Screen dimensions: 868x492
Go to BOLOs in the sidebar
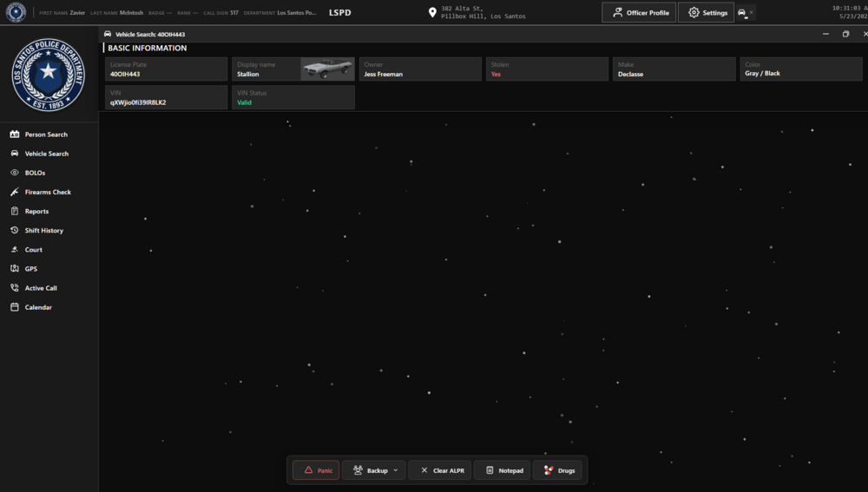pyautogui.click(x=35, y=173)
